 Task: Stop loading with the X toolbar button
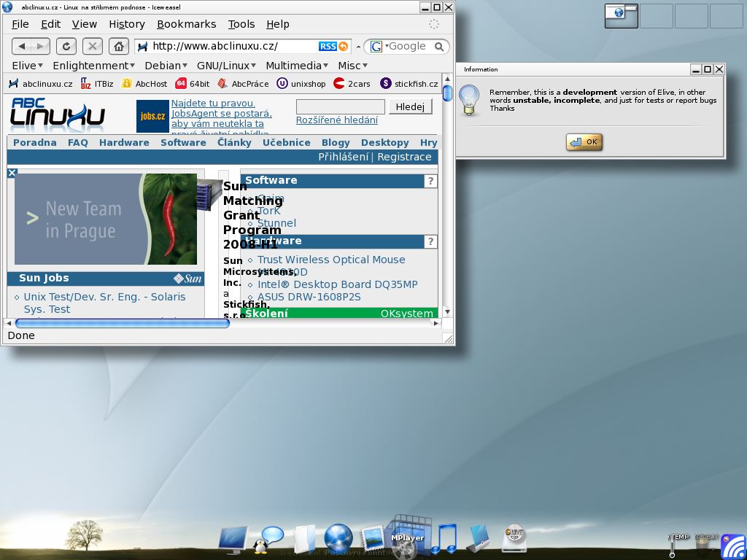93,46
